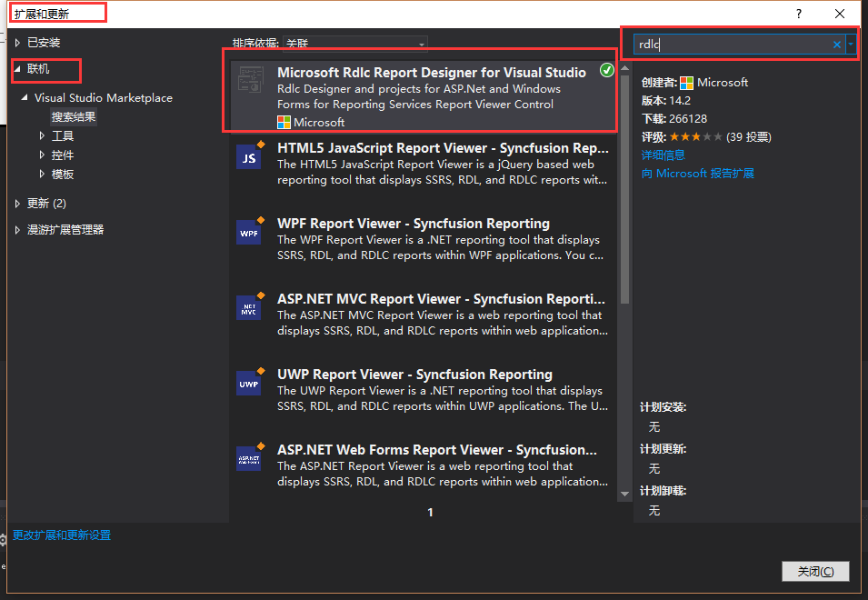Open the search box dropdown arrow
This screenshot has height=600, width=868.
(x=851, y=45)
